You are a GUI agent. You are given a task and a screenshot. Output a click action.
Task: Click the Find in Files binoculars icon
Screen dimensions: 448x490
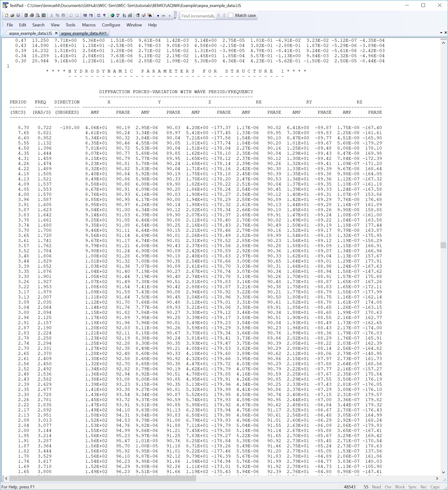click(x=150, y=15)
